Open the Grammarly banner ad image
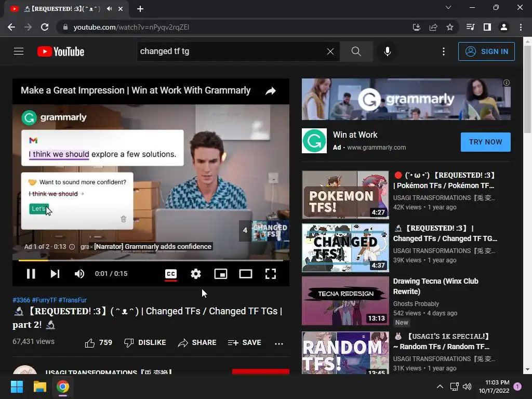Image resolution: width=532 pixels, height=399 pixels. pos(406,99)
